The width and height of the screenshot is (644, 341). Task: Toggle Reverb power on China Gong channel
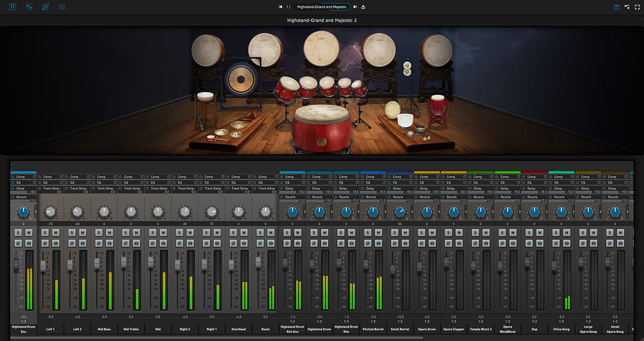[550, 197]
